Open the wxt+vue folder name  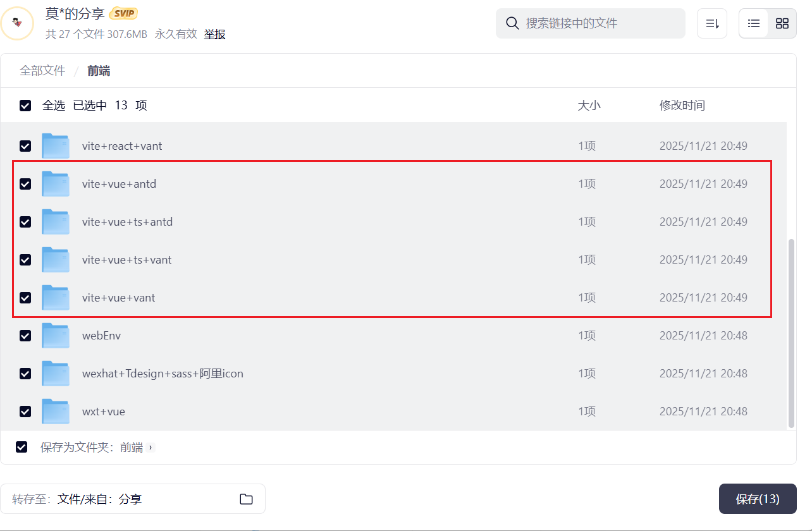[x=104, y=412]
